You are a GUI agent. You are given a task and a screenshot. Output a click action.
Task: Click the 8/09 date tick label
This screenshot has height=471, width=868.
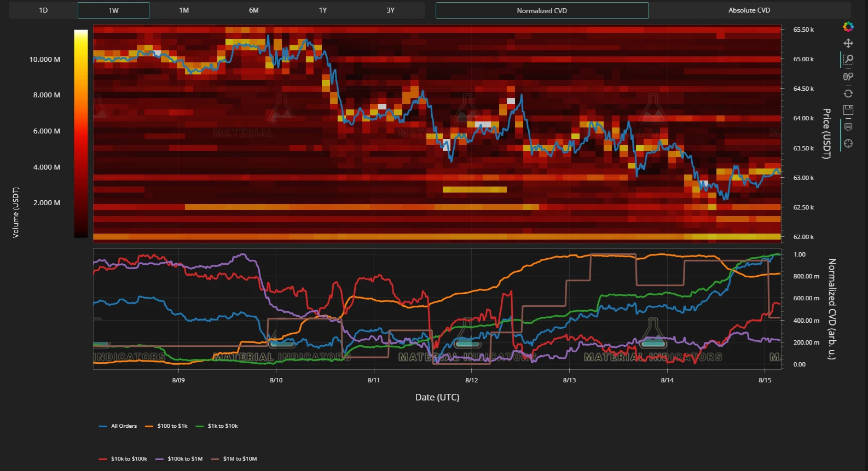point(178,380)
